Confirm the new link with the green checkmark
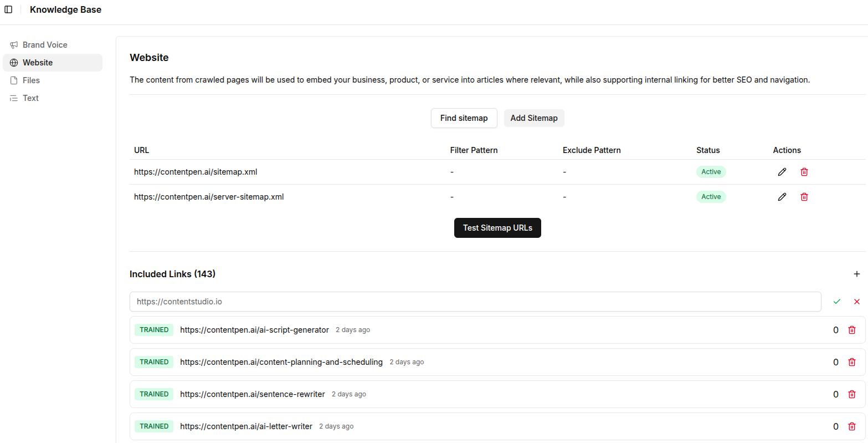Viewport: 868px width, 443px height. tap(836, 301)
